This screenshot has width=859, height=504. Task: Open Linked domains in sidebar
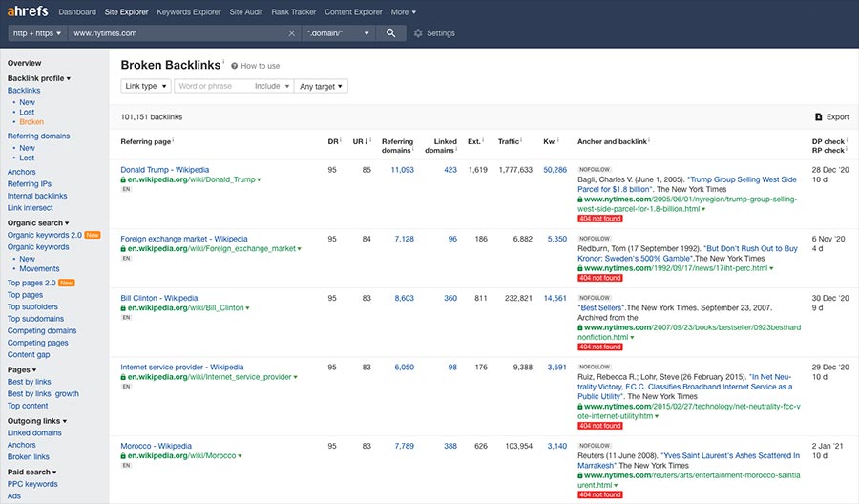click(34, 432)
